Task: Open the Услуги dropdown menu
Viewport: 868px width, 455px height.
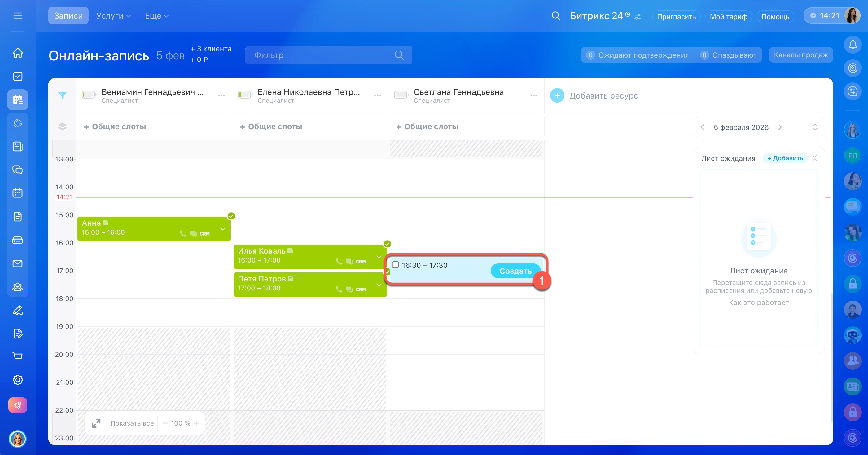Action: click(113, 16)
